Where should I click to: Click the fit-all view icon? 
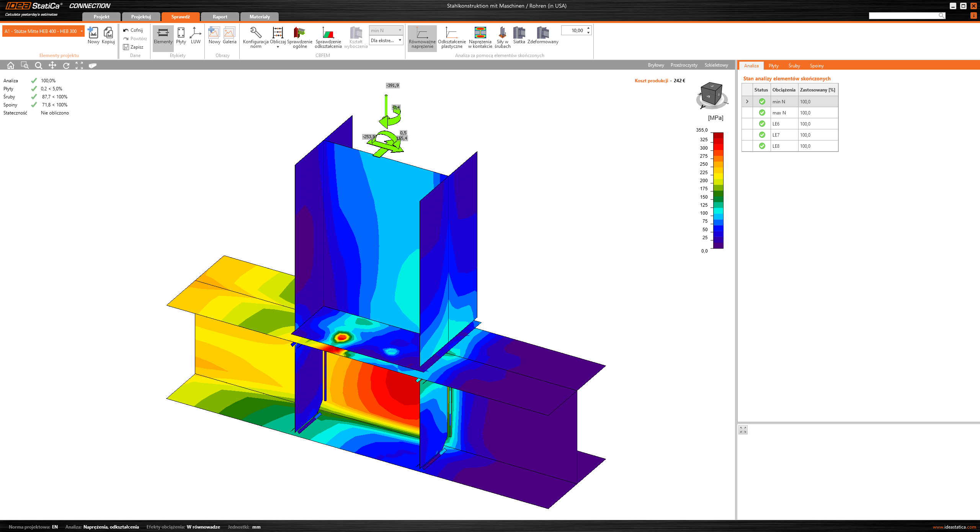[x=79, y=65]
